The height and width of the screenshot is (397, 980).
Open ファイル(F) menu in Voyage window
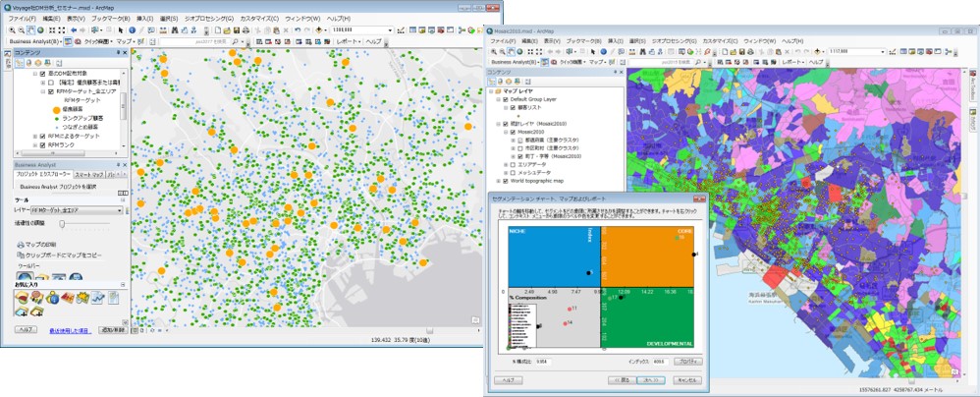22,19
